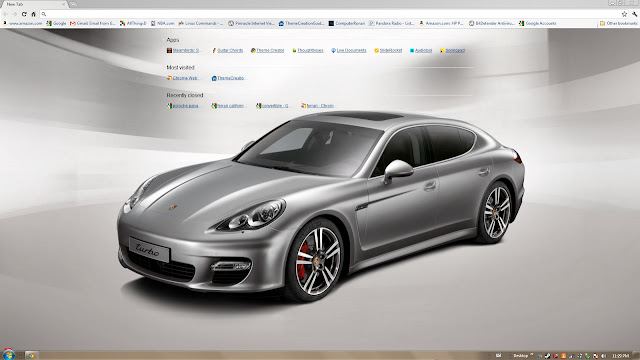Click the Theme Creator palette icon
This screenshot has height=360, width=640.
tap(253, 50)
